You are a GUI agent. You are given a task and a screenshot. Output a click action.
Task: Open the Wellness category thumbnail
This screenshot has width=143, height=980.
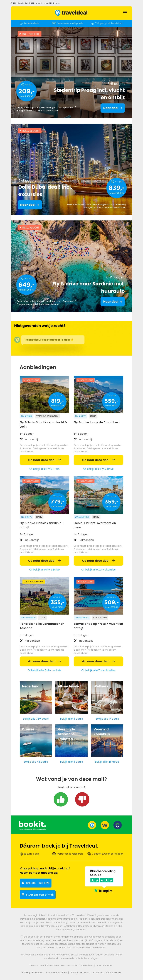[x=107, y=697]
